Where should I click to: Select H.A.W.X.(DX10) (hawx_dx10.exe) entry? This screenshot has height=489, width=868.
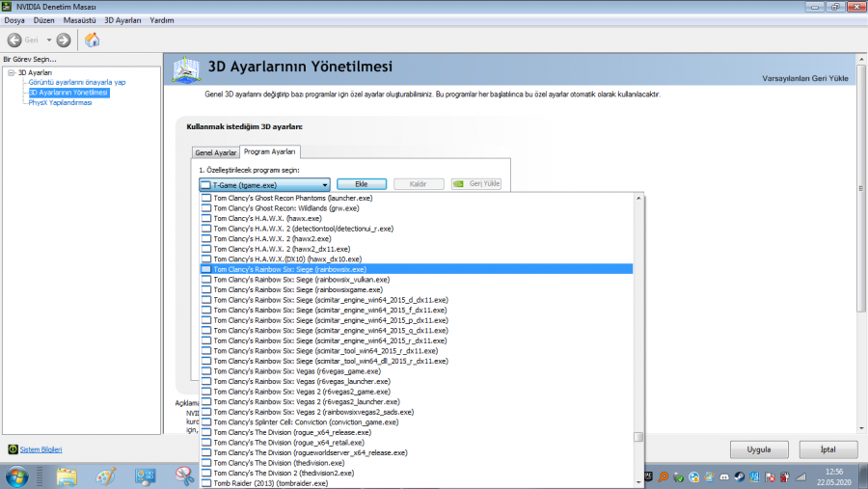pyautogui.click(x=417, y=259)
